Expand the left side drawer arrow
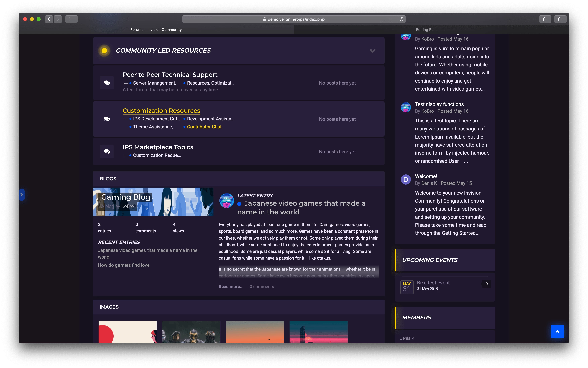 point(22,194)
